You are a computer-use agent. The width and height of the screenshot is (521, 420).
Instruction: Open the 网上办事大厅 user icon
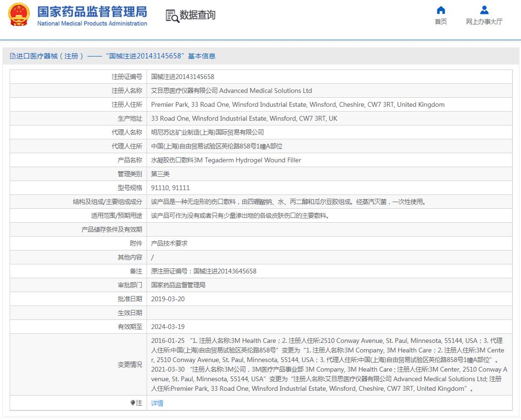(x=484, y=11)
